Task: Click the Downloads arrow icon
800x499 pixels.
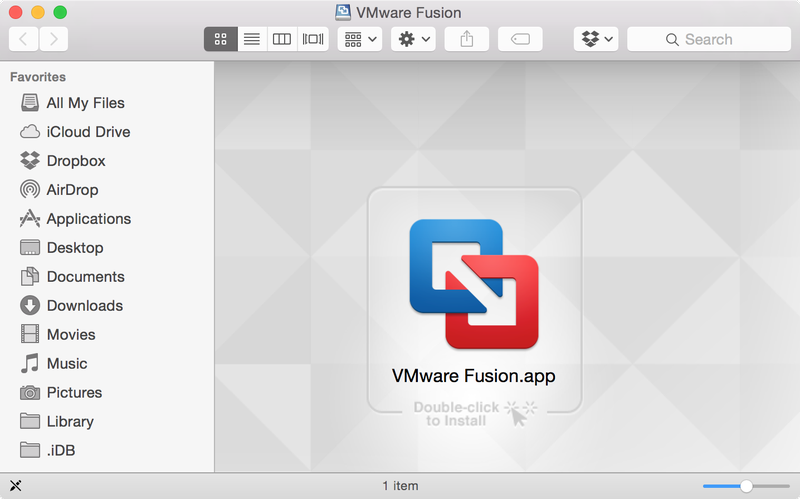Action: pos(30,306)
